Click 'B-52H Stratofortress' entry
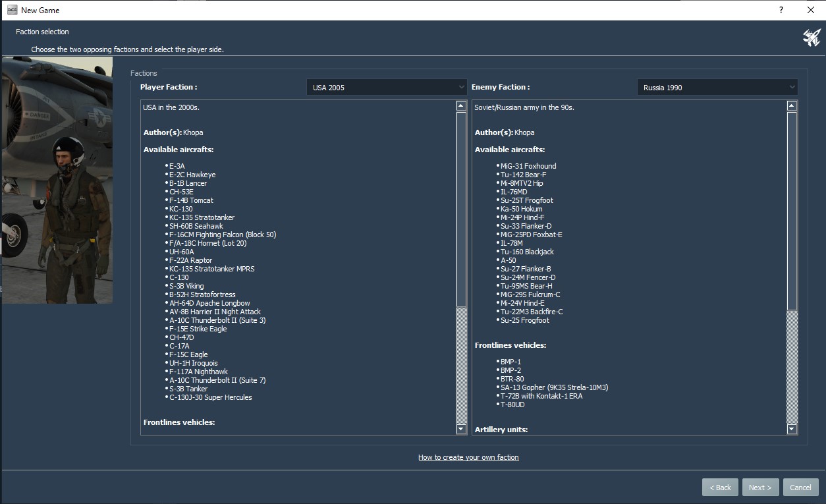826x504 pixels. tap(202, 294)
